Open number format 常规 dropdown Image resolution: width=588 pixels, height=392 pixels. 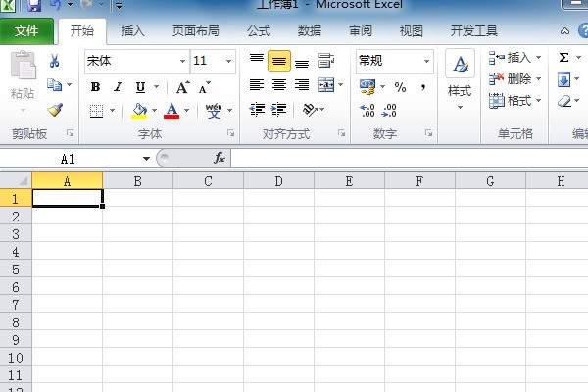pos(426,61)
